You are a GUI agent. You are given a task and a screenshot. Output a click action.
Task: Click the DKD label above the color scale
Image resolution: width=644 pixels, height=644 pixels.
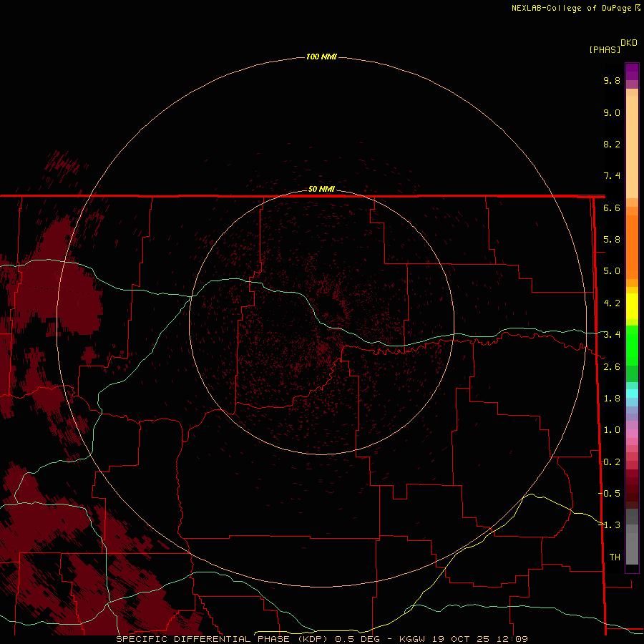click(628, 43)
